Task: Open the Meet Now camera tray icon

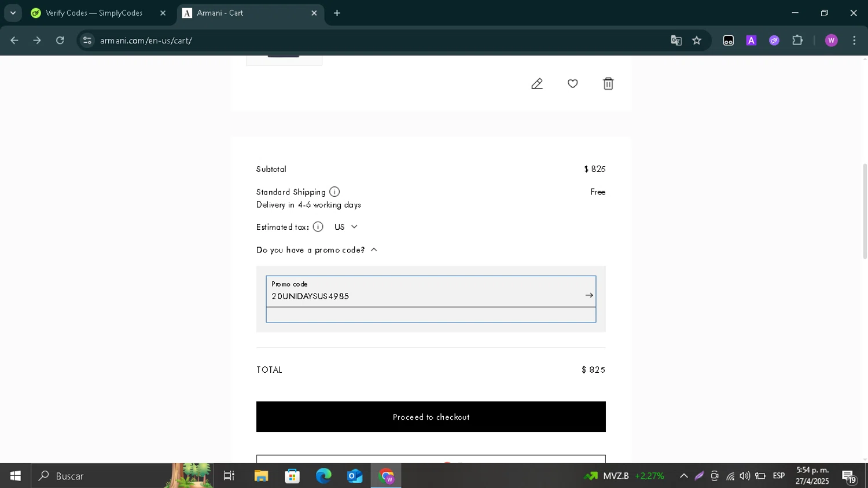Action: [x=715, y=476]
